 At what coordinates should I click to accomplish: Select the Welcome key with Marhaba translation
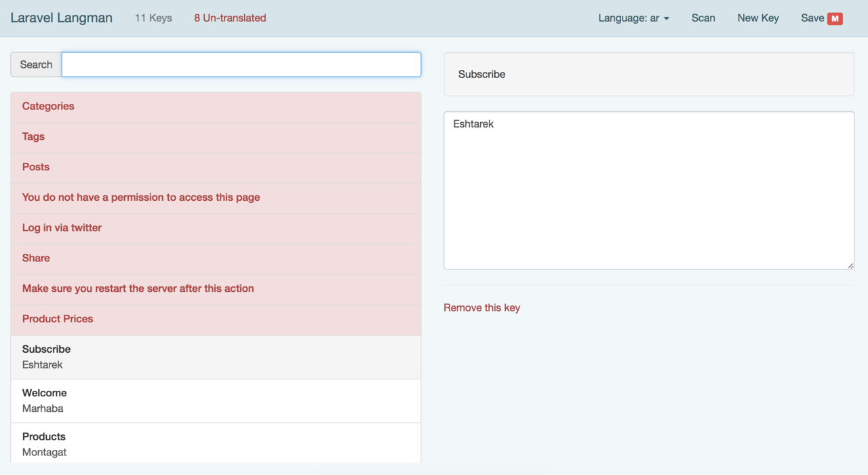point(216,401)
